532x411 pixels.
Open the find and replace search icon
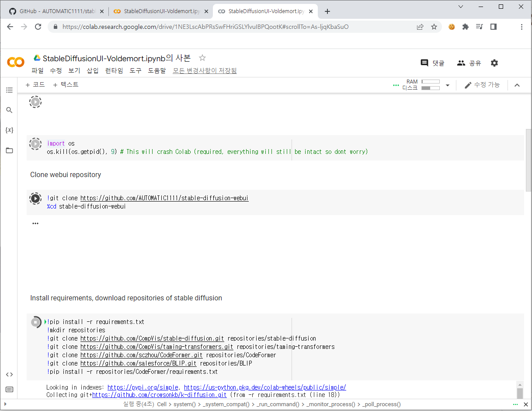coord(9,110)
